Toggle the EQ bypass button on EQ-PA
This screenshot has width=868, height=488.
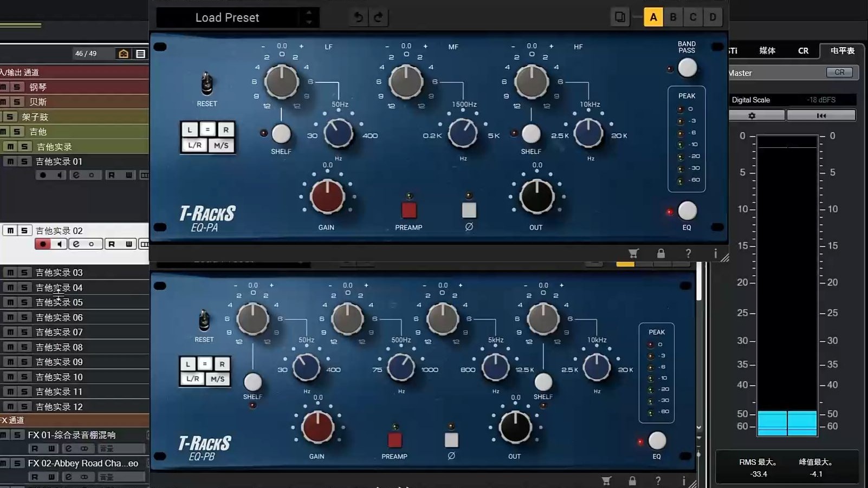(687, 211)
